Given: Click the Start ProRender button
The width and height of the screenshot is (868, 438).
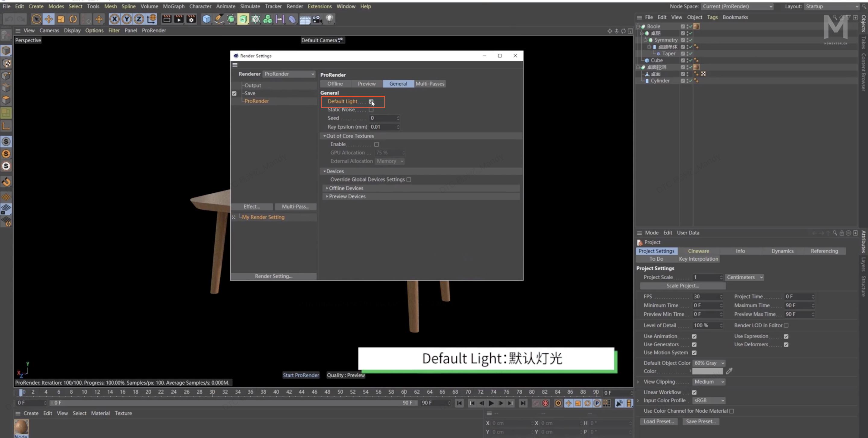Looking at the screenshot, I should point(301,375).
